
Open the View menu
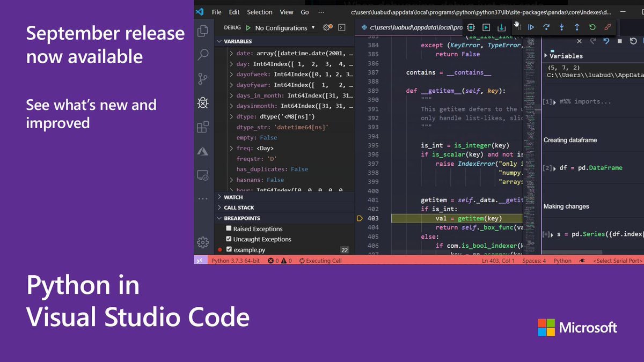coord(287,12)
